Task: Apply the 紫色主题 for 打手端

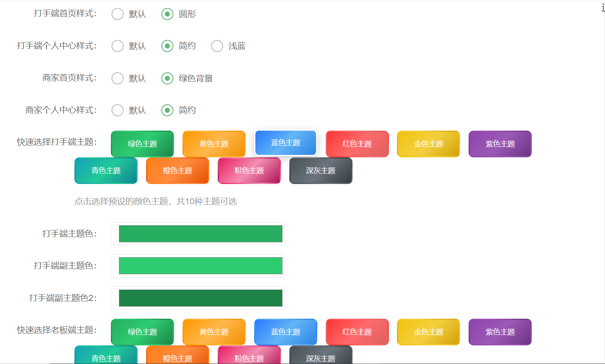Action: point(500,144)
